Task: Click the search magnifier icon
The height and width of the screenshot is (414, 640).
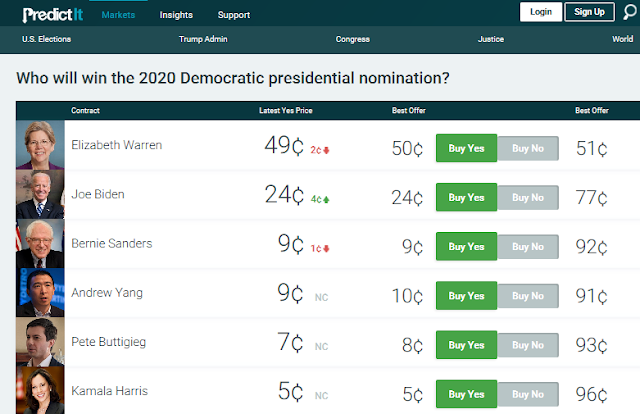Action: [628, 12]
